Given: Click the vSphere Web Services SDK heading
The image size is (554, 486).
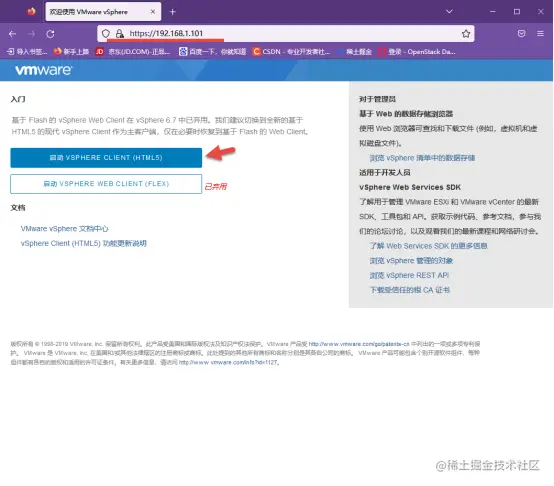Looking at the screenshot, I should pyautogui.click(x=410, y=187).
